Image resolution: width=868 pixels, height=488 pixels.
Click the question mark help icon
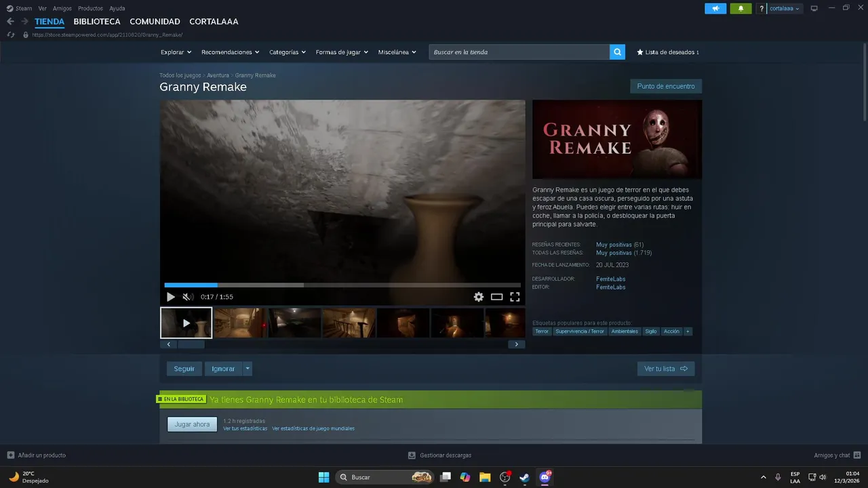(762, 9)
